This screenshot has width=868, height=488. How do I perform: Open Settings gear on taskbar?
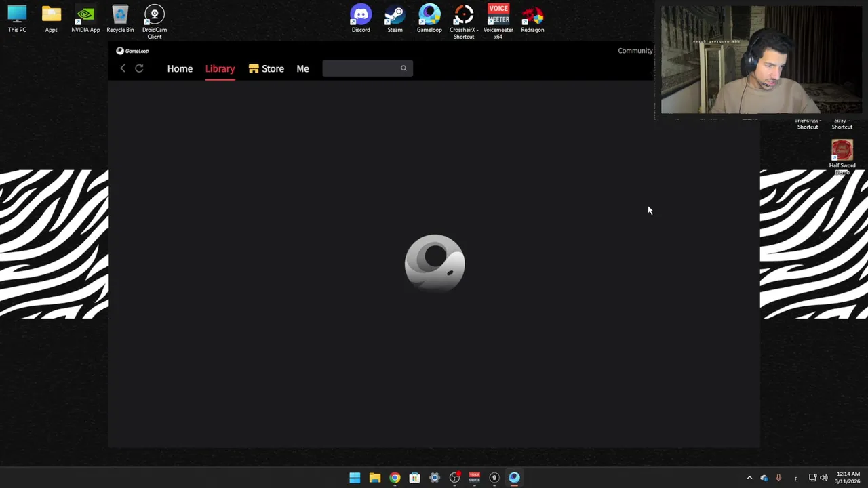pyautogui.click(x=435, y=478)
